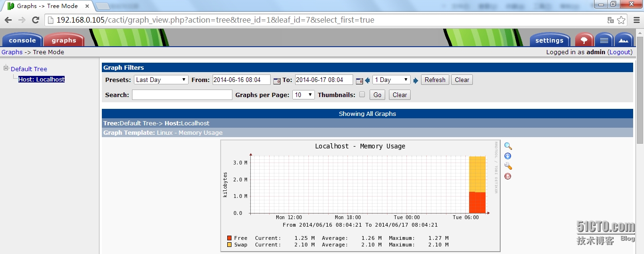The height and width of the screenshot is (254, 644).
Task: Click the Swap legend yellow color swatch
Action: 229,245
